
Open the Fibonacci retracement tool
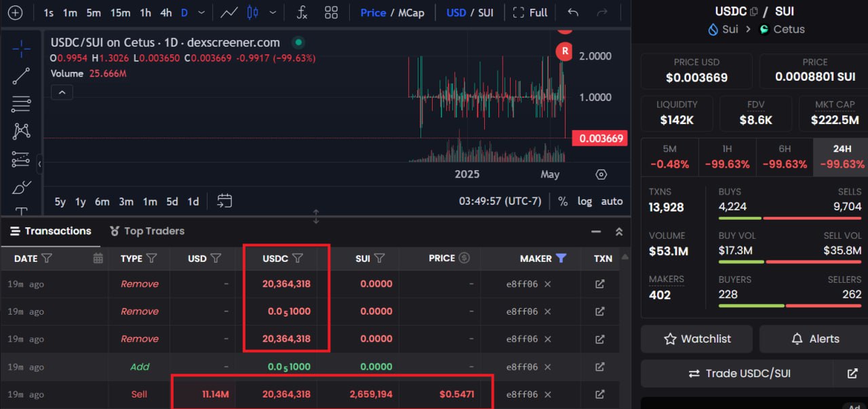click(21, 104)
